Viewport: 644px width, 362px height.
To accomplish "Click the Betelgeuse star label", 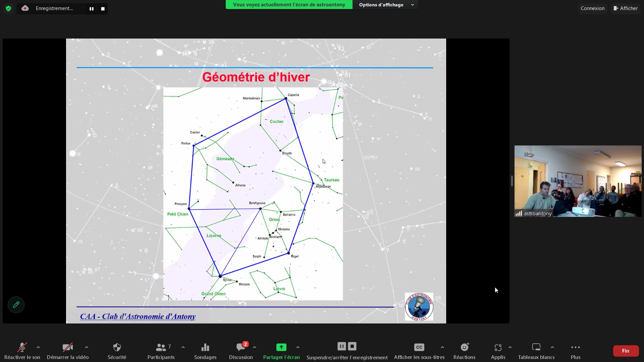I will 257,203.
